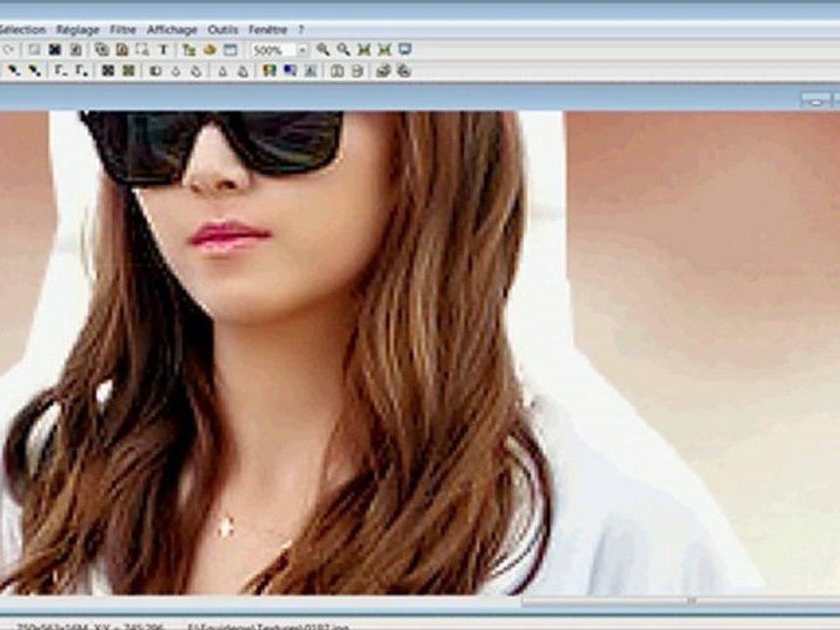Apply reinforce with larger triangle icon
This screenshot has width=840, height=630.
tap(243, 71)
